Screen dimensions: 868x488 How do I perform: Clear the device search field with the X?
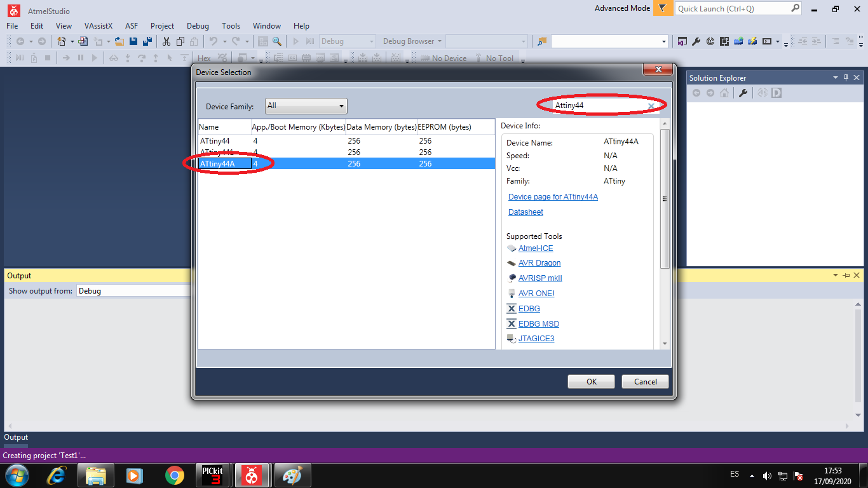[651, 106]
